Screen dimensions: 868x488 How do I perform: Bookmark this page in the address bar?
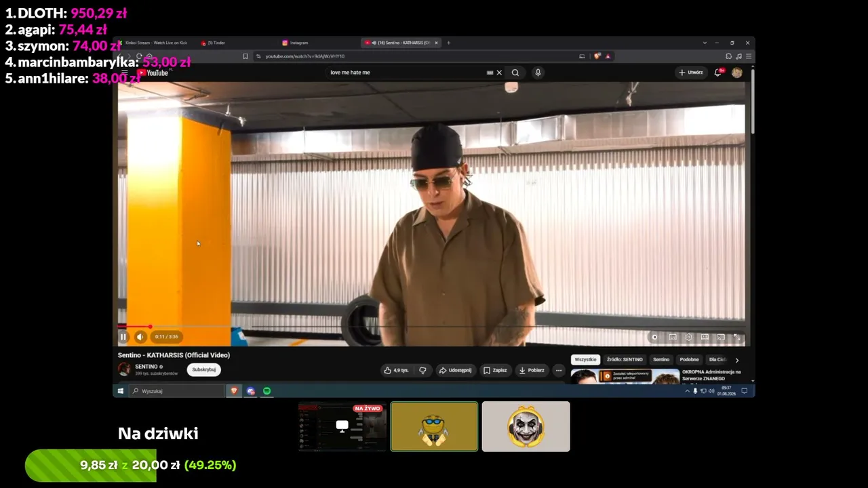[x=245, y=56]
